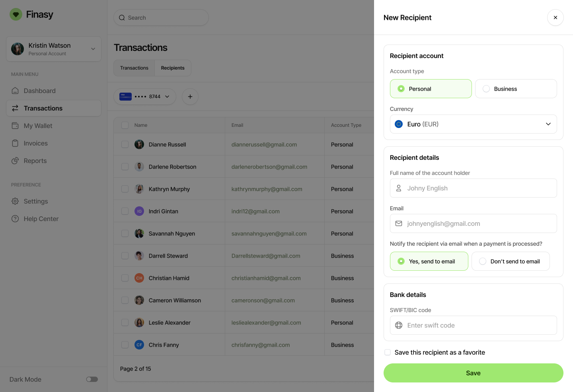Click the plus add card button
Screen dimensions: 573x392
tap(190, 97)
